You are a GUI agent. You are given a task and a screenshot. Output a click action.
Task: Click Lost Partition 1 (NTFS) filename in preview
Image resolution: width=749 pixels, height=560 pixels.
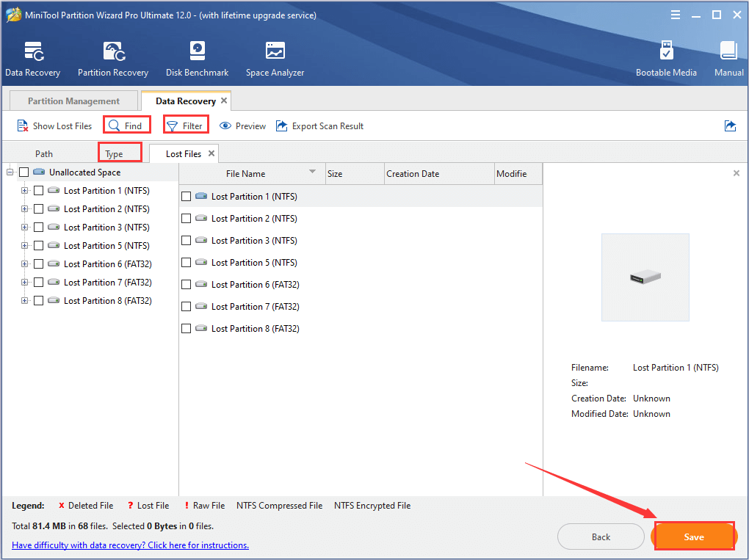coord(676,367)
